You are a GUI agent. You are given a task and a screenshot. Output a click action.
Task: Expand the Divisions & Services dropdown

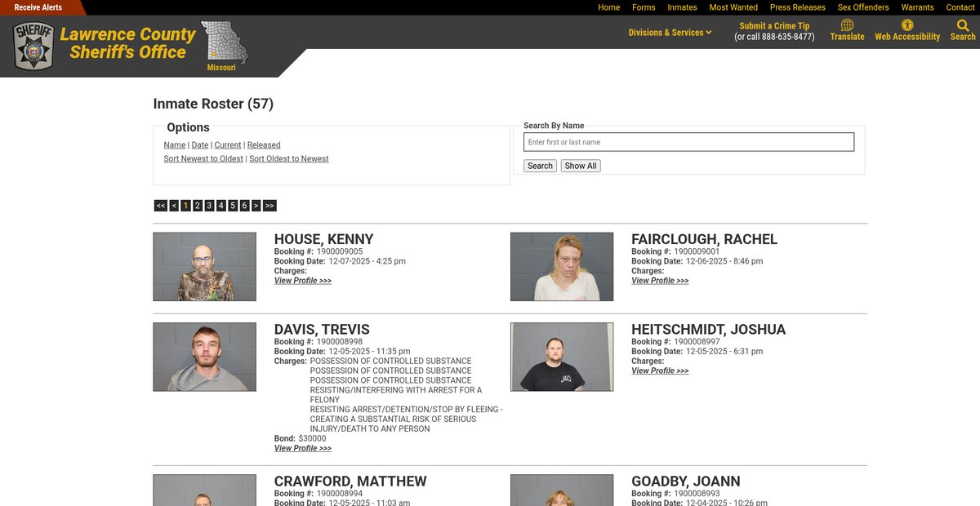[x=670, y=33]
